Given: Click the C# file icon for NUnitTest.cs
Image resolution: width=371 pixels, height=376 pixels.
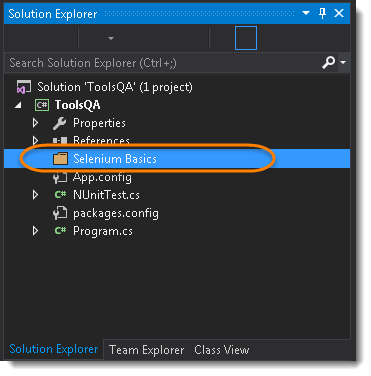Looking at the screenshot, I should 60,195.
